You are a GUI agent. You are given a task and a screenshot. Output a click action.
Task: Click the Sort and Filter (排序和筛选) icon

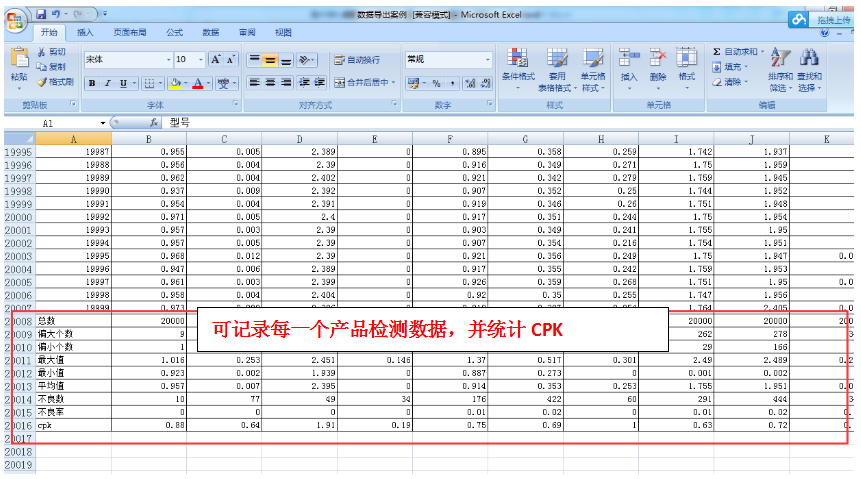tap(780, 58)
